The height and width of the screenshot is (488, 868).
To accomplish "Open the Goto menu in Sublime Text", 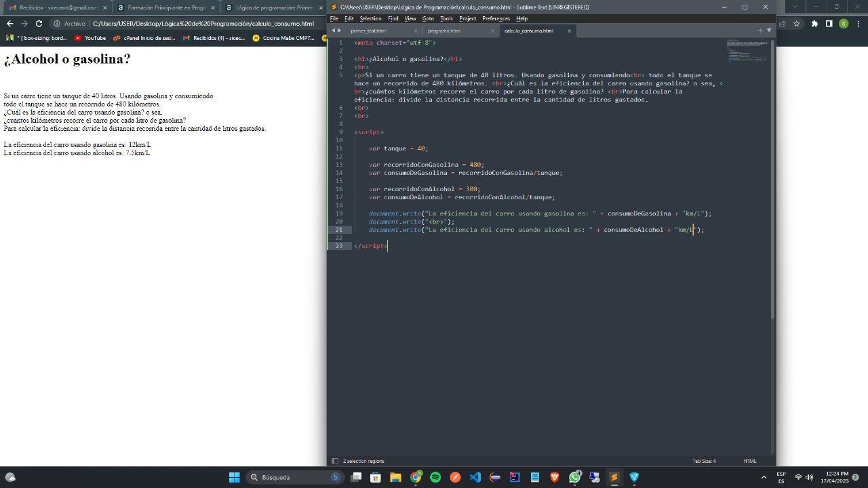I will coord(428,18).
